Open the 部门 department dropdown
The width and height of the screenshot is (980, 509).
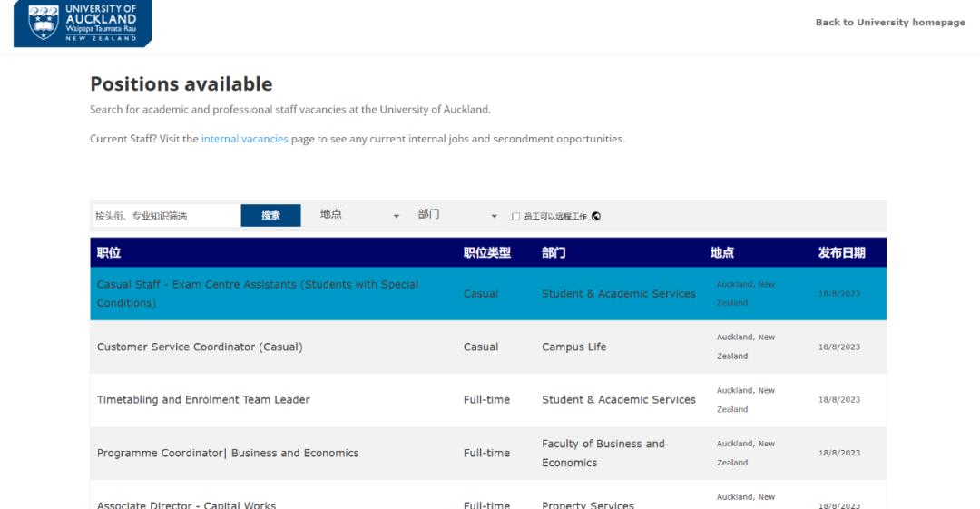point(456,215)
